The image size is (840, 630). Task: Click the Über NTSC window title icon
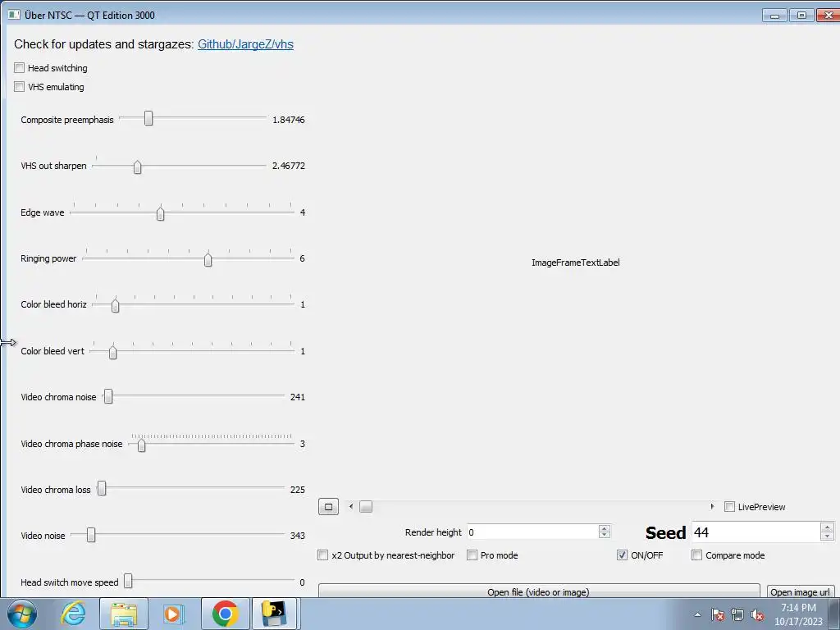[x=14, y=15]
